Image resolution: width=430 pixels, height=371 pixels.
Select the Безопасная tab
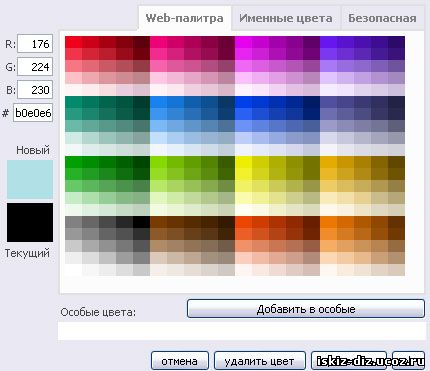[382, 18]
